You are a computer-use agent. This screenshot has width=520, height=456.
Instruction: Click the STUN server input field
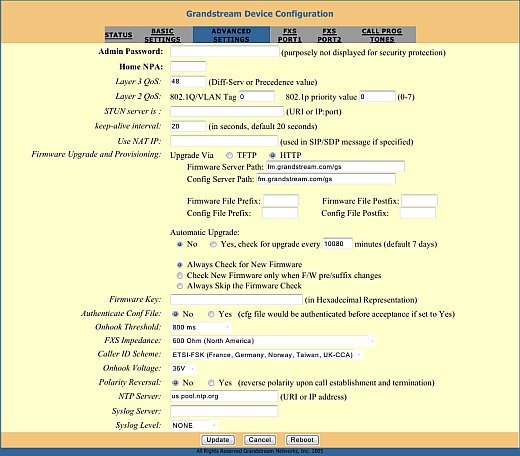pyautogui.click(x=227, y=111)
